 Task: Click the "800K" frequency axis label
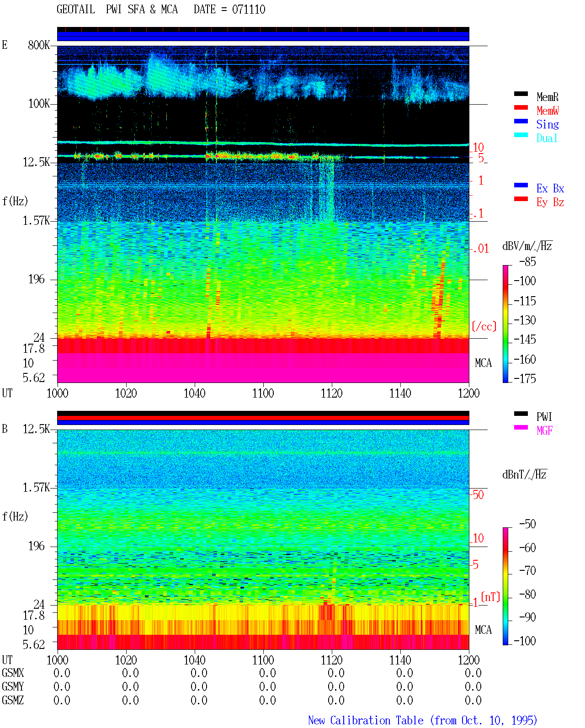pos(39,45)
